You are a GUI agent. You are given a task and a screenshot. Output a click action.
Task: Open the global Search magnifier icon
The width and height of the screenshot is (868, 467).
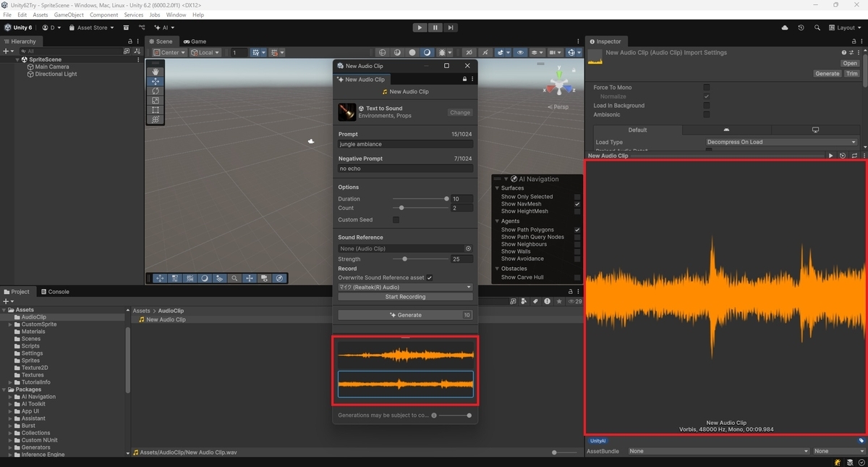point(817,28)
